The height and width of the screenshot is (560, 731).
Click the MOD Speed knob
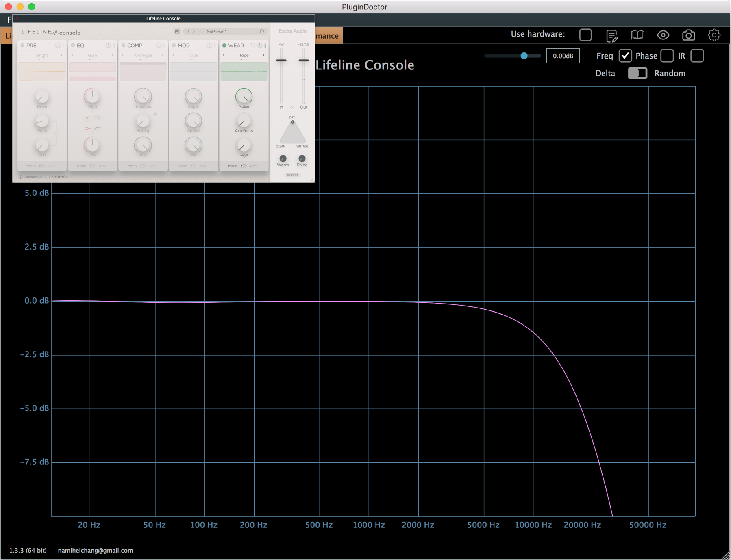[193, 121]
